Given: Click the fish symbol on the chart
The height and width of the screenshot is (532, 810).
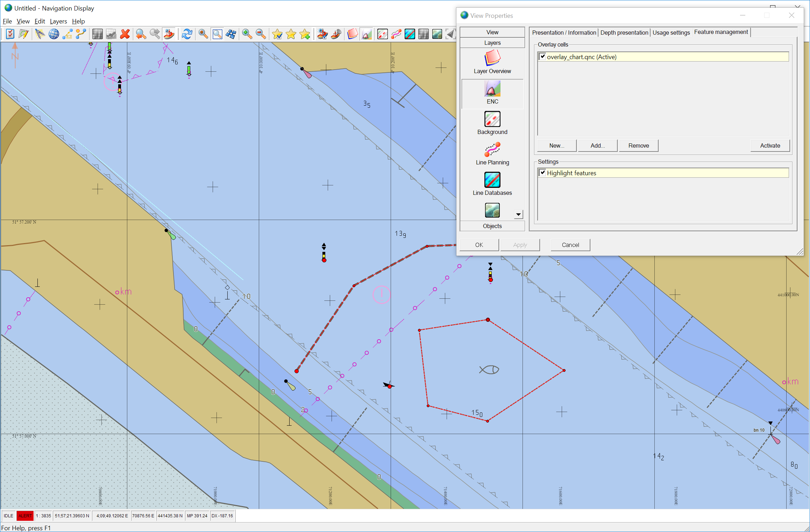Looking at the screenshot, I should click(489, 369).
